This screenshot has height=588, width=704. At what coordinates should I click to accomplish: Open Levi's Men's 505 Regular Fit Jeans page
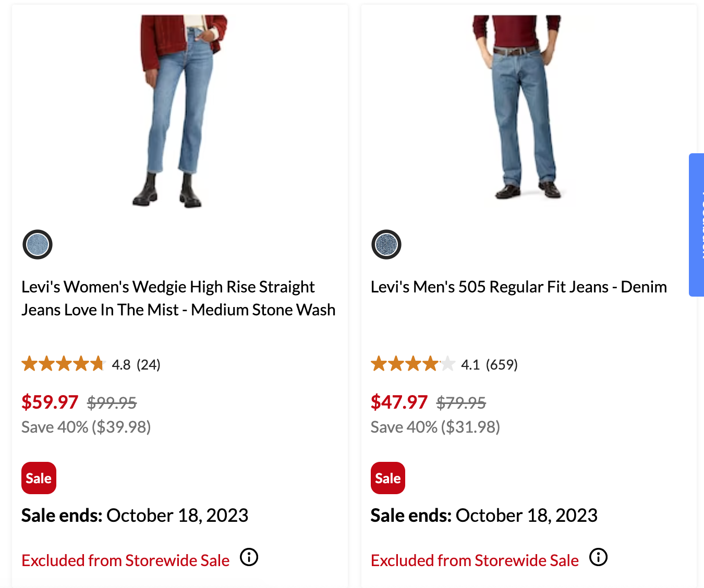click(519, 286)
